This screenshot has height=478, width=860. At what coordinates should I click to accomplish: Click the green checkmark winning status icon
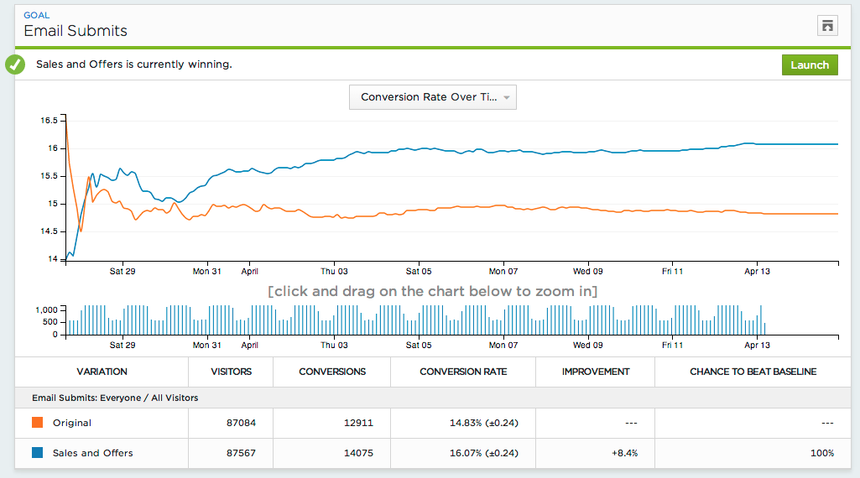[15, 65]
